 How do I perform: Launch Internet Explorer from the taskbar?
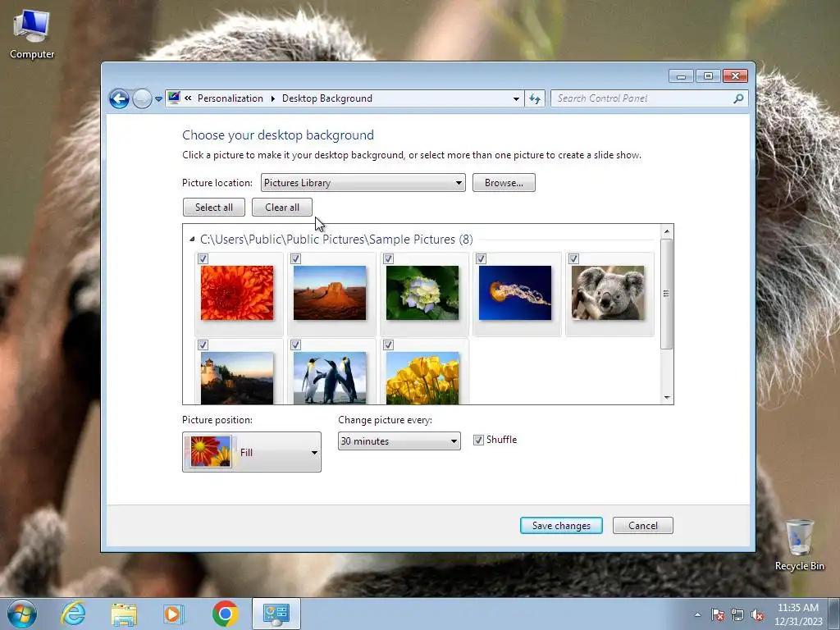(73, 614)
